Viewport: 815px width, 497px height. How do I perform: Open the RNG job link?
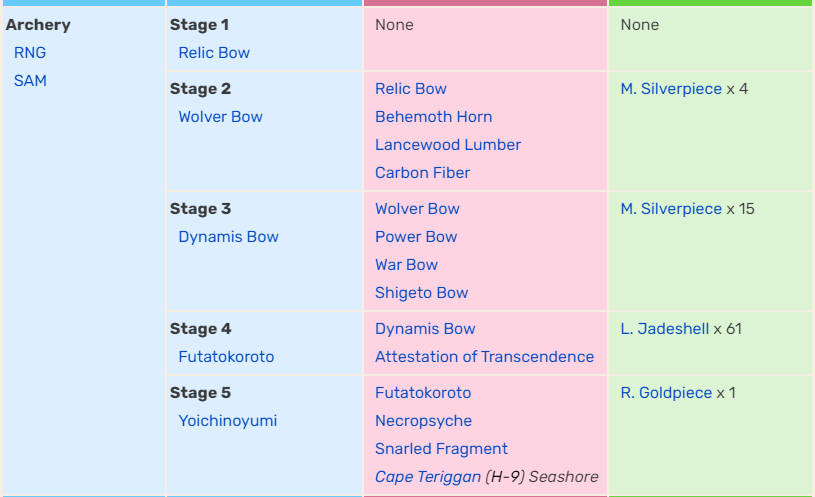(x=30, y=53)
